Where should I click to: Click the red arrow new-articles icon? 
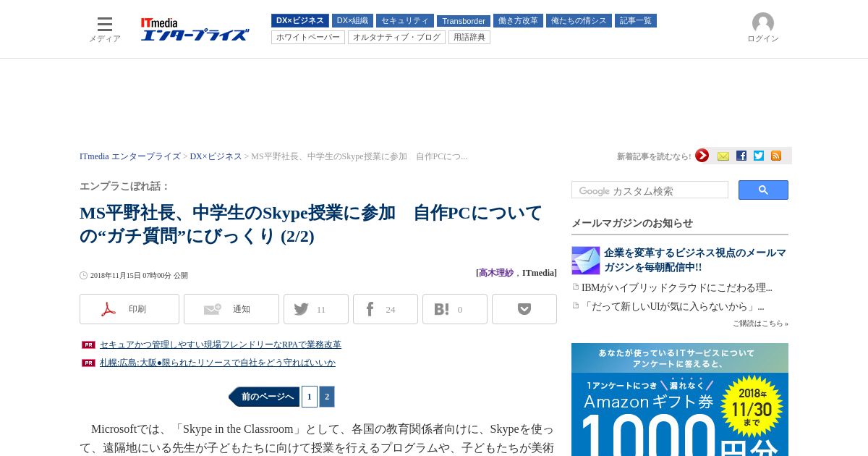[702, 156]
